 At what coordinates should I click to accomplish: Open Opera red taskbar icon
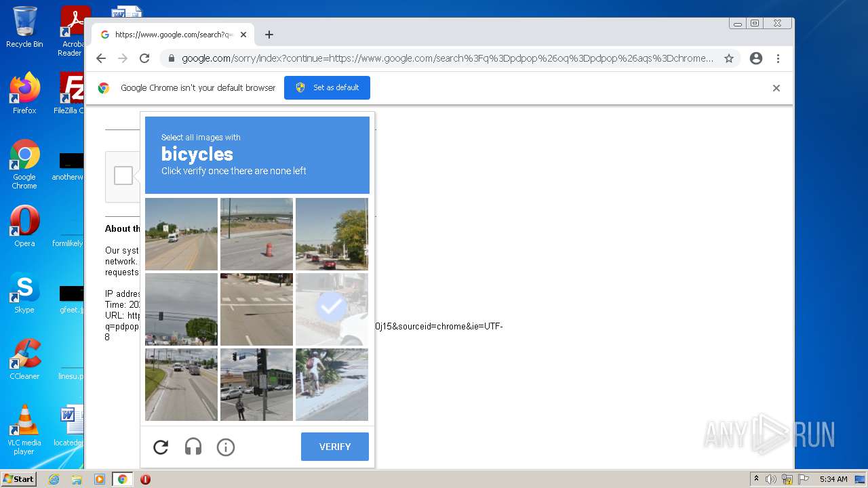click(x=145, y=479)
